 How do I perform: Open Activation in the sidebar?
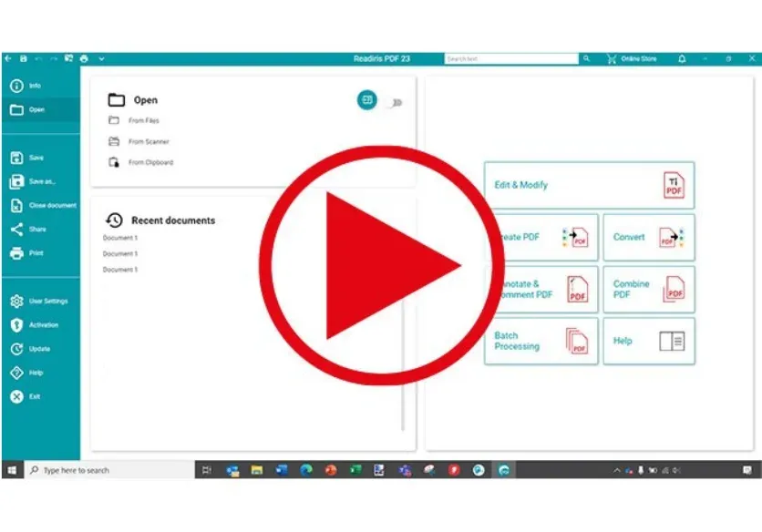coord(41,324)
